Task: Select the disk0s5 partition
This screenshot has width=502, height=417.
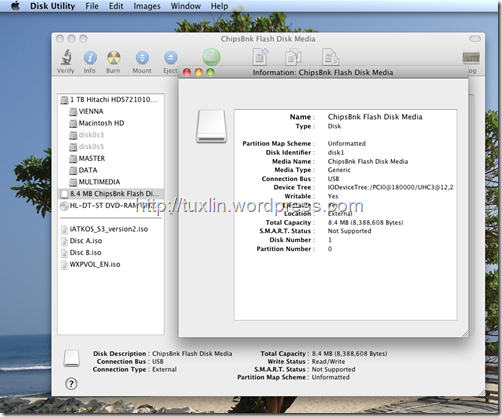Action: 111,147
